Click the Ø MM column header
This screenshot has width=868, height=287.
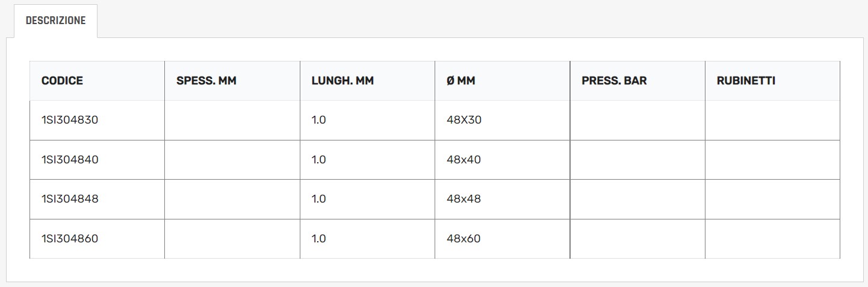460,81
